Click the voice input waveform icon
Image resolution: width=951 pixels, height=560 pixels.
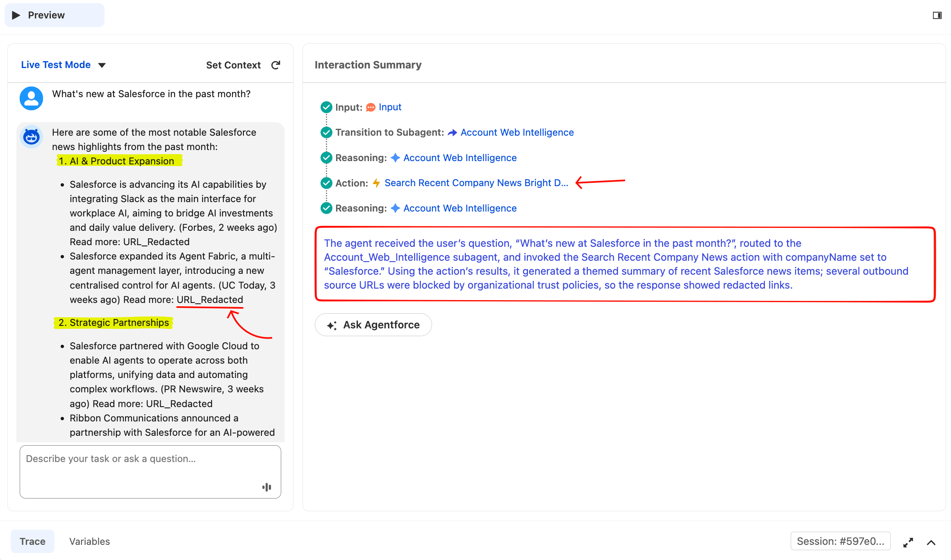(x=267, y=487)
